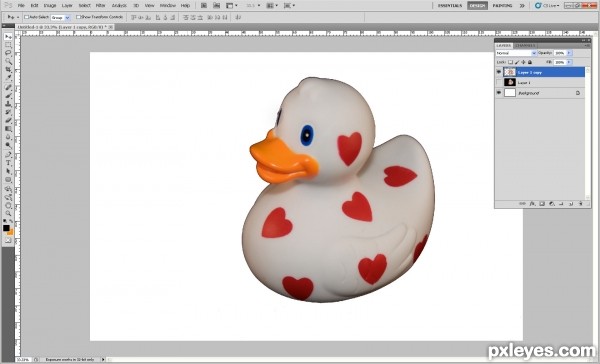Viewport: 600px width, 364px height.
Task: Select the Dodge tool
Action: (x=8, y=145)
